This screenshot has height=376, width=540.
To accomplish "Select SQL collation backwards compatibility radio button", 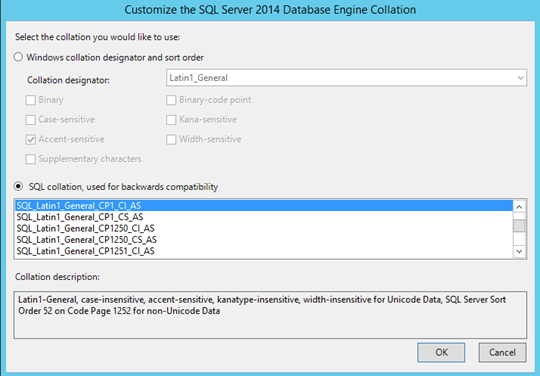I will [18, 187].
